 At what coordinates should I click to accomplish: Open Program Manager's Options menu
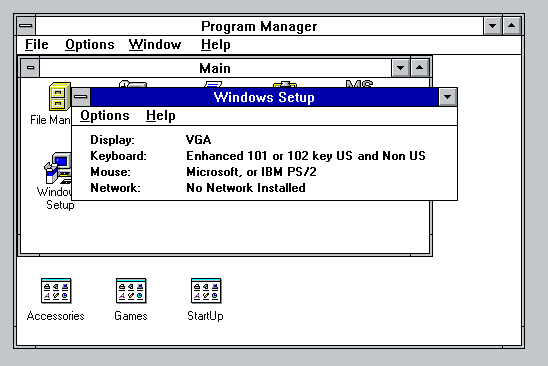90,45
